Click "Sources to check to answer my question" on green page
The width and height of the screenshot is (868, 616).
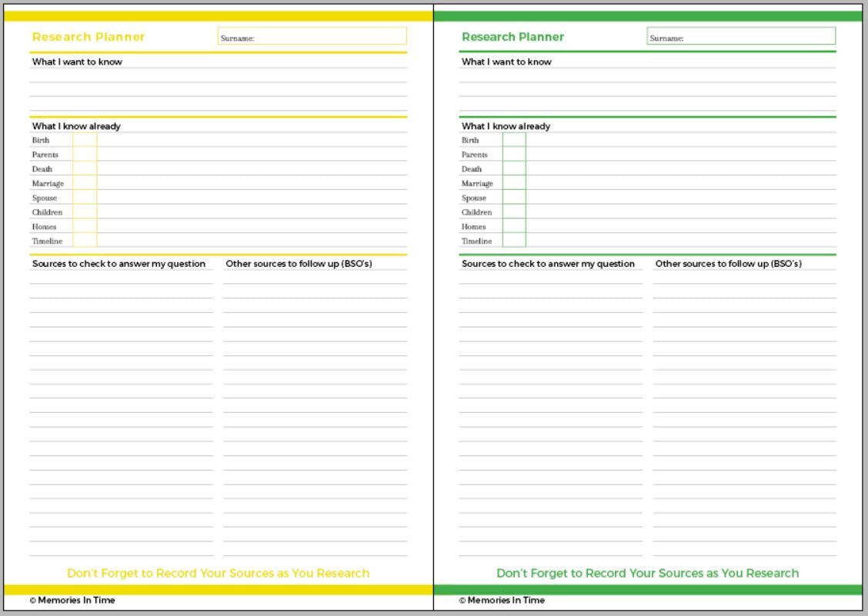548,264
